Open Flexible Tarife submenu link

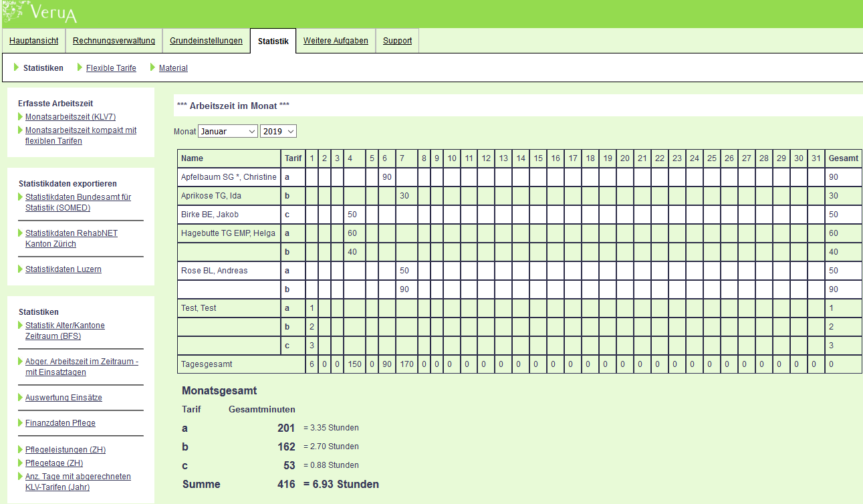coord(111,68)
